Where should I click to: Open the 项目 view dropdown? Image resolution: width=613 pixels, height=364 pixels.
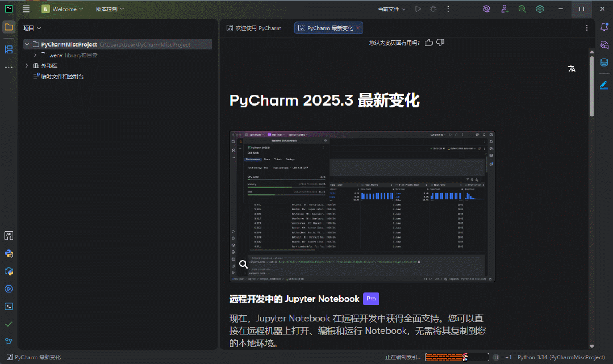click(x=32, y=28)
